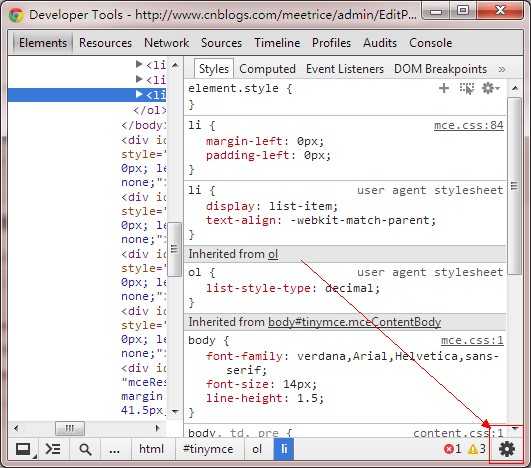Show the console drawer icon
The height and width of the screenshot is (468, 531).
[x=53, y=449]
